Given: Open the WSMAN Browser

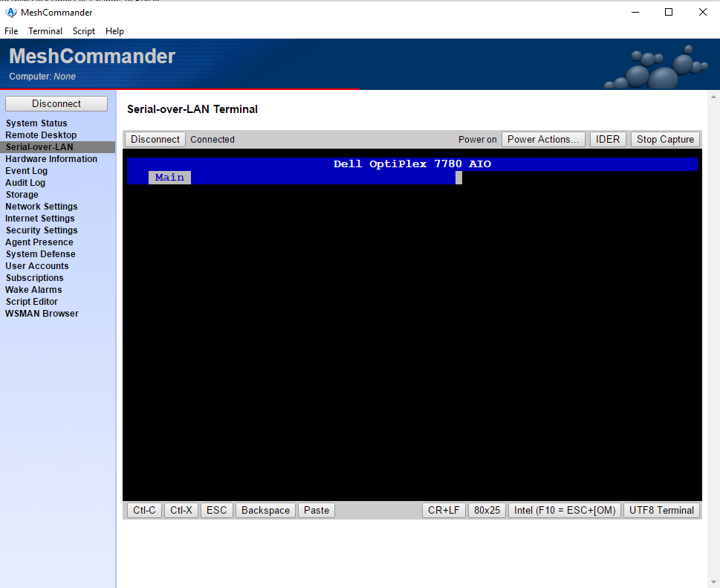Looking at the screenshot, I should point(42,314).
